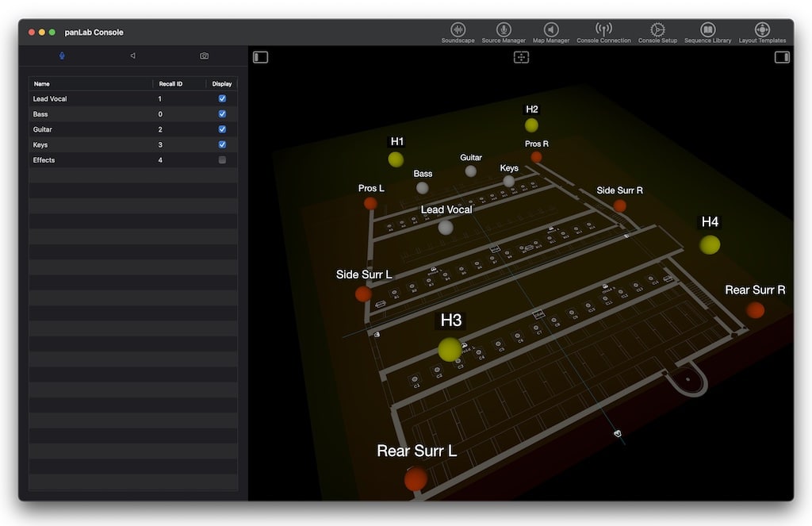Open Console Setup
This screenshot has height=526, width=812.
(x=657, y=31)
